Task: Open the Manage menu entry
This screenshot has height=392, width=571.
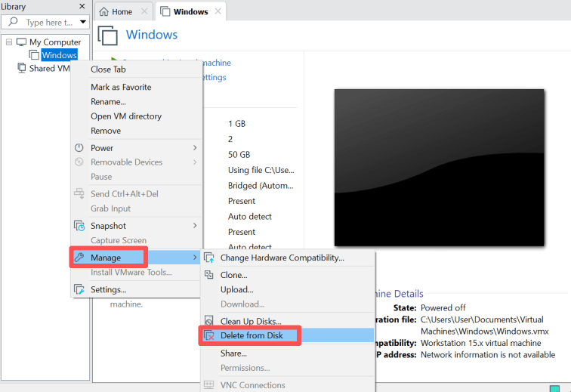Action: [x=136, y=258]
